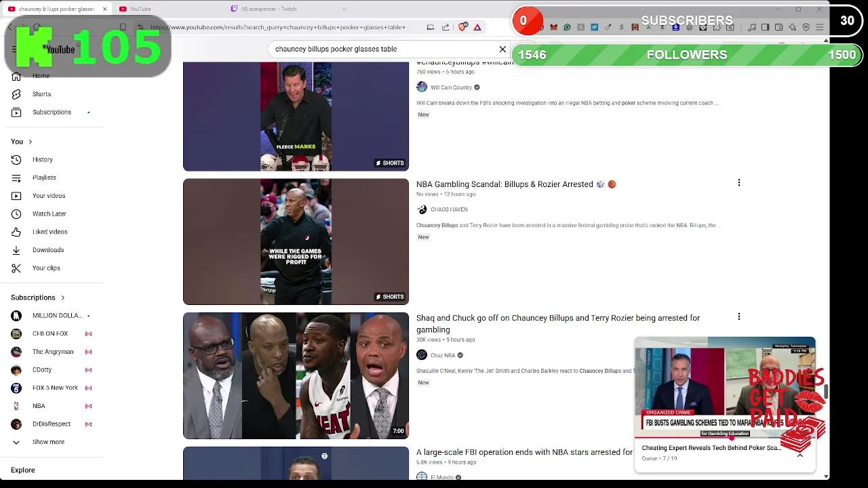Open Will Cain Country channel link

(451, 87)
